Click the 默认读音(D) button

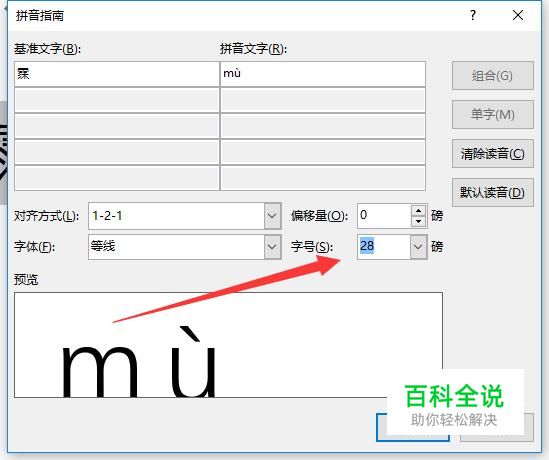[492, 192]
